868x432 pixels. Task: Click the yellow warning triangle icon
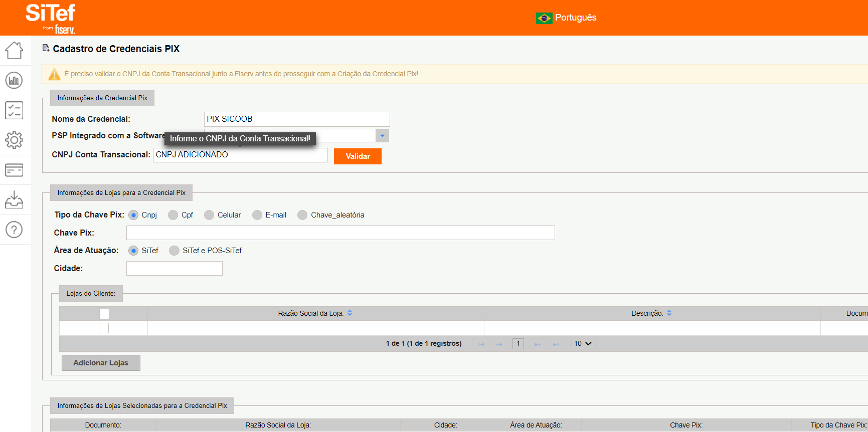pos(54,74)
